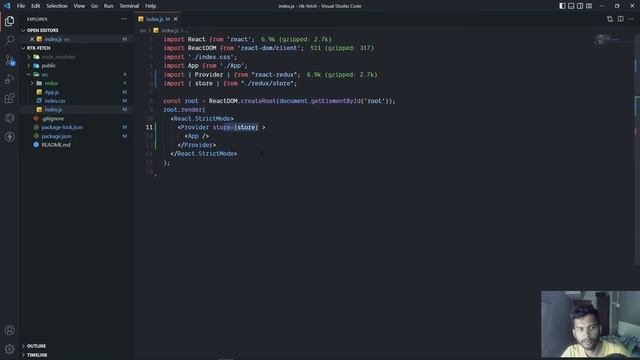Screen dimensions: 640x360
Task: Open the Run menu
Action: [x=108, y=6]
